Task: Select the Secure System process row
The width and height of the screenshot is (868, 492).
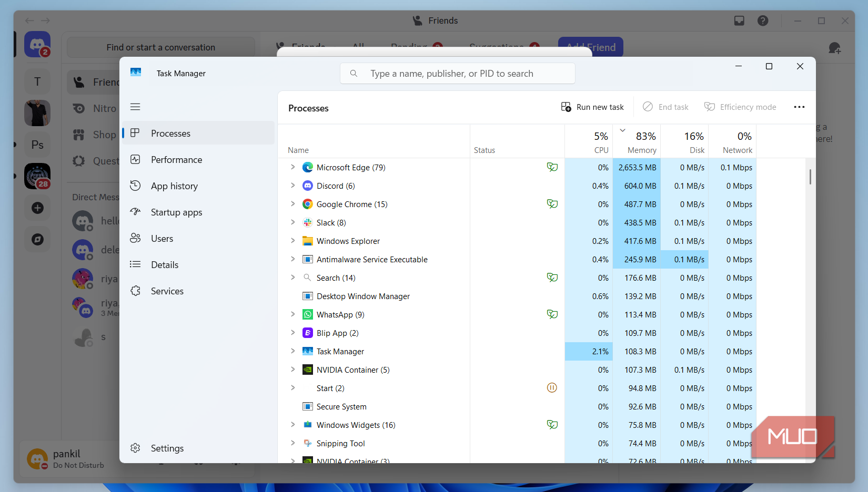Action: [518, 406]
